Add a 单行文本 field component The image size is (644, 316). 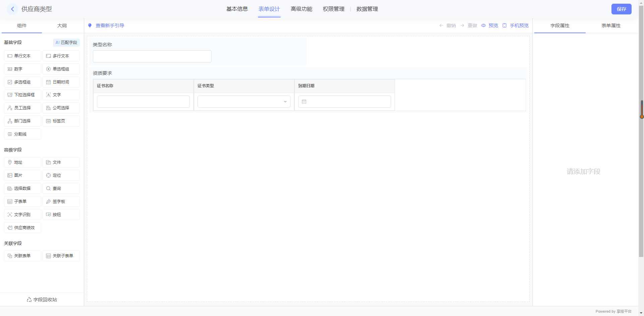pyautogui.click(x=22, y=56)
